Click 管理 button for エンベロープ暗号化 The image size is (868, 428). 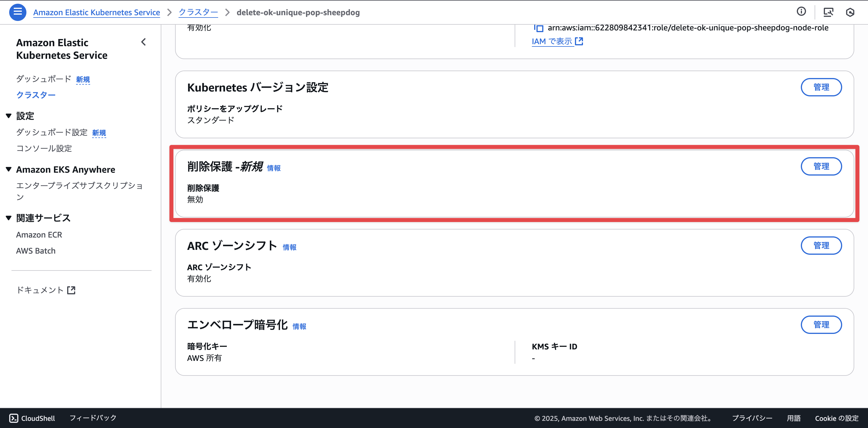821,325
